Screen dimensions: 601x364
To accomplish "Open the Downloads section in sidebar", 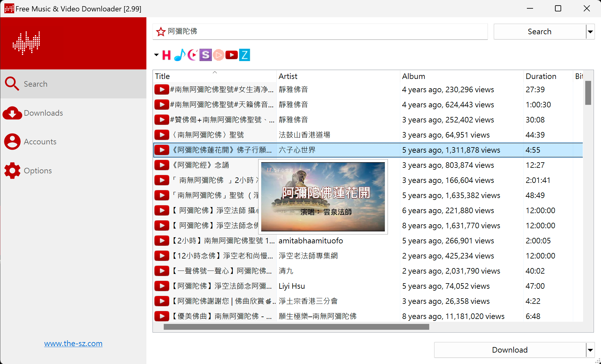I will click(x=73, y=113).
